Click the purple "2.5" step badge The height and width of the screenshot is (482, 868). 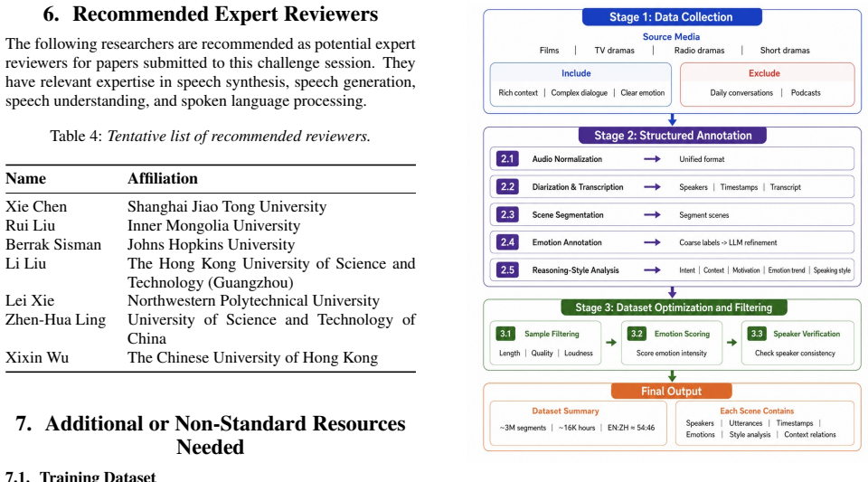pos(507,269)
